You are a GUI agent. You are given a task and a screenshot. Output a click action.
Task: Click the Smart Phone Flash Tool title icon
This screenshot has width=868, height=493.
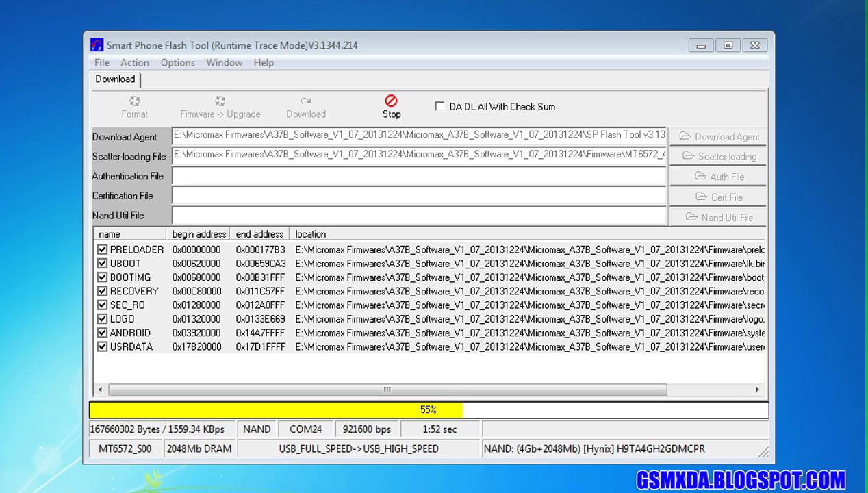(97, 45)
